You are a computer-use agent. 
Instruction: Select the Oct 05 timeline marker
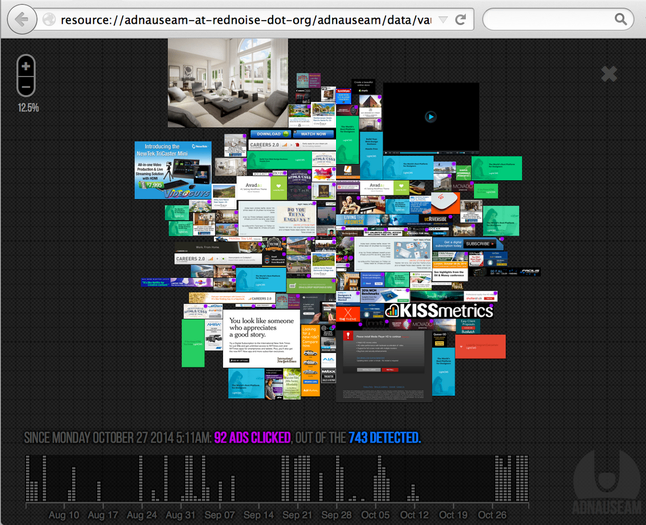(375, 515)
